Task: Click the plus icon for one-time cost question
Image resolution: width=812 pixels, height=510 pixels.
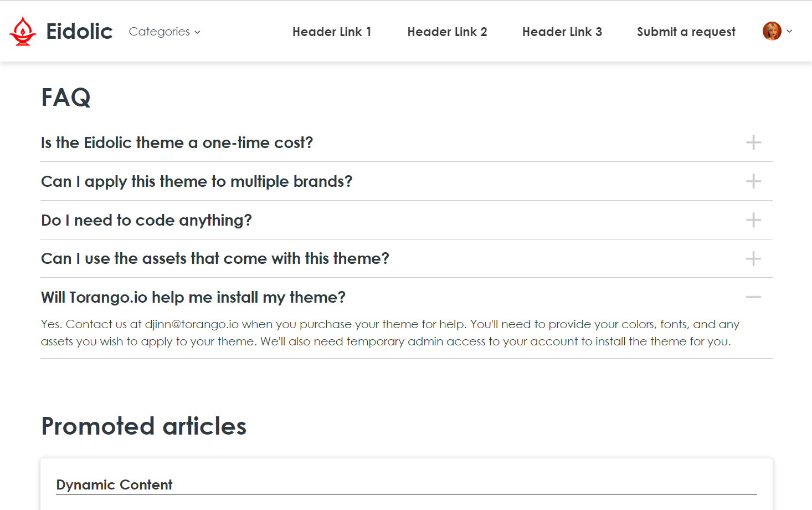Action: [x=753, y=142]
